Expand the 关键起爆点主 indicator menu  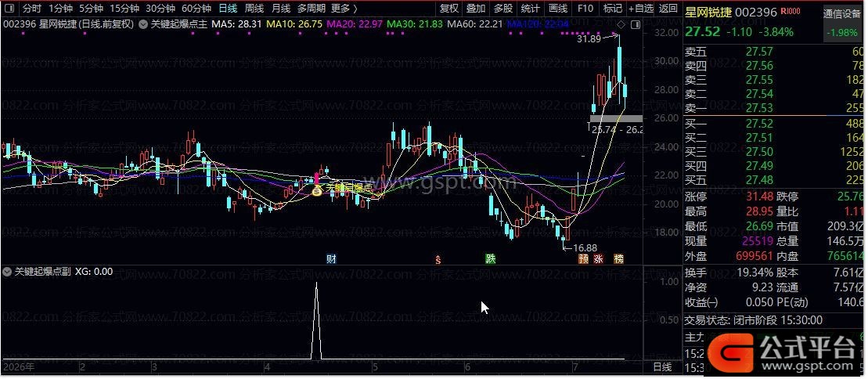142,24
